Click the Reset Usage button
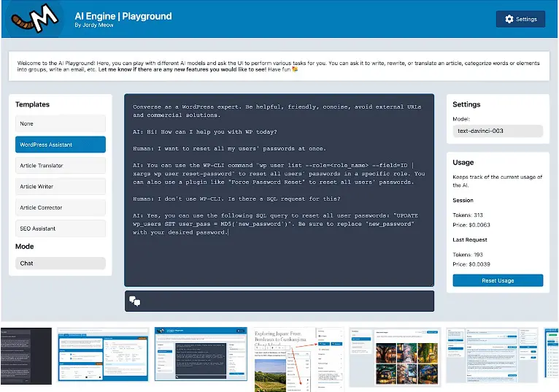This screenshot has height=392, width=559. coord(498,280)
